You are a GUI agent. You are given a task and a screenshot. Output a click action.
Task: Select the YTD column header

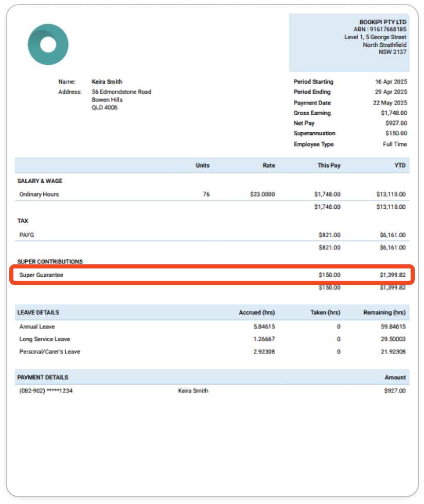pos(401,166)
